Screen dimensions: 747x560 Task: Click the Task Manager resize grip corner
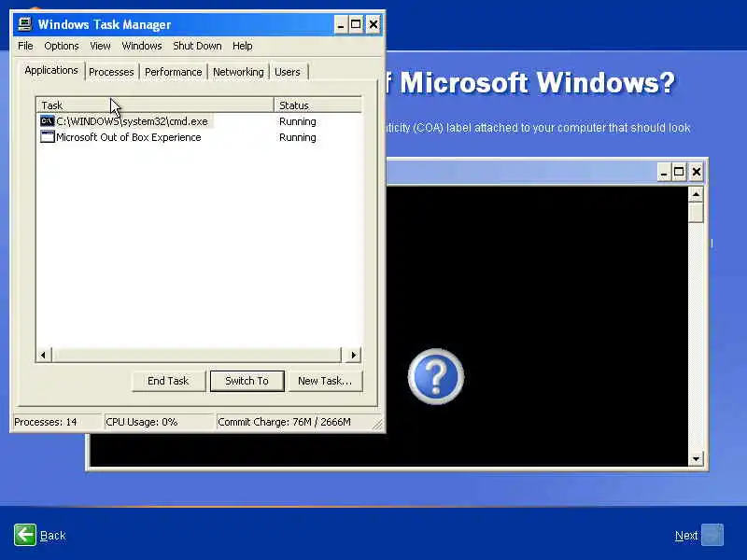(378, 425)
